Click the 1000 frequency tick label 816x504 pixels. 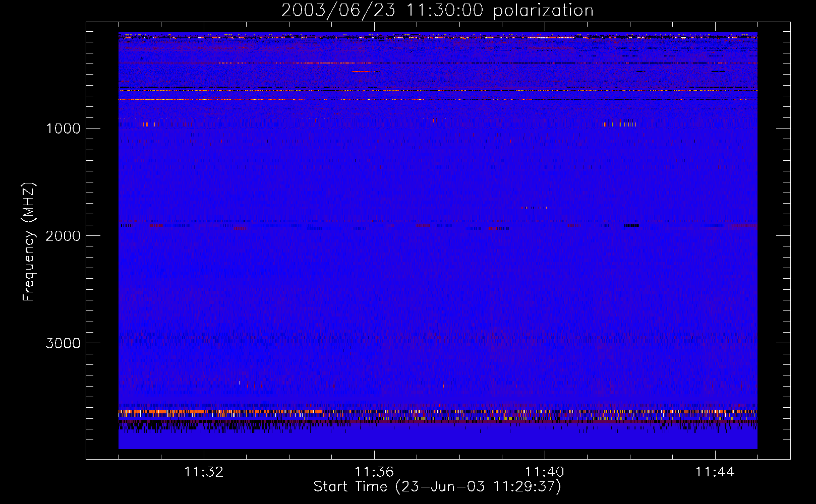tap(63, 129)
